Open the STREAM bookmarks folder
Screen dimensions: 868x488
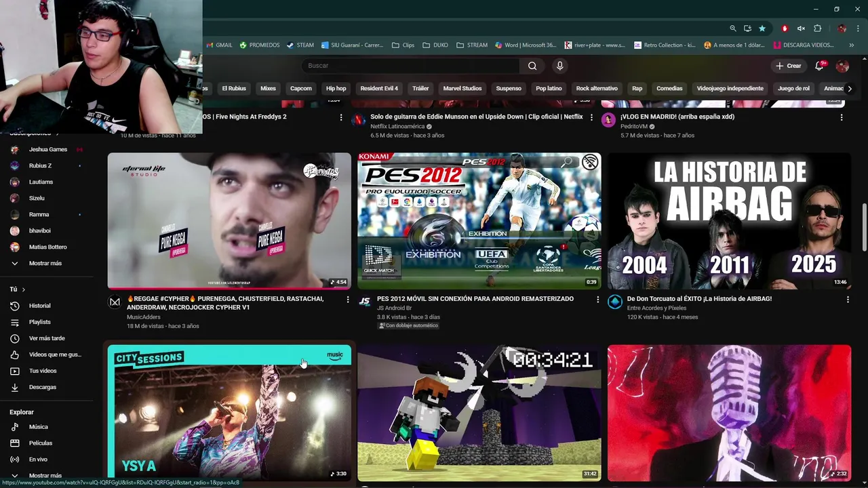coord(472,45)
